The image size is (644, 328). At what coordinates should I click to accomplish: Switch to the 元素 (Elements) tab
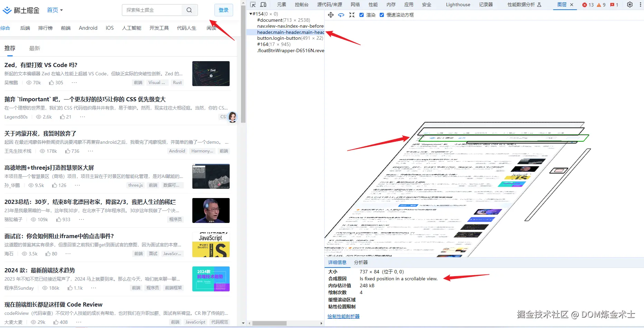(x=281, y=4)
